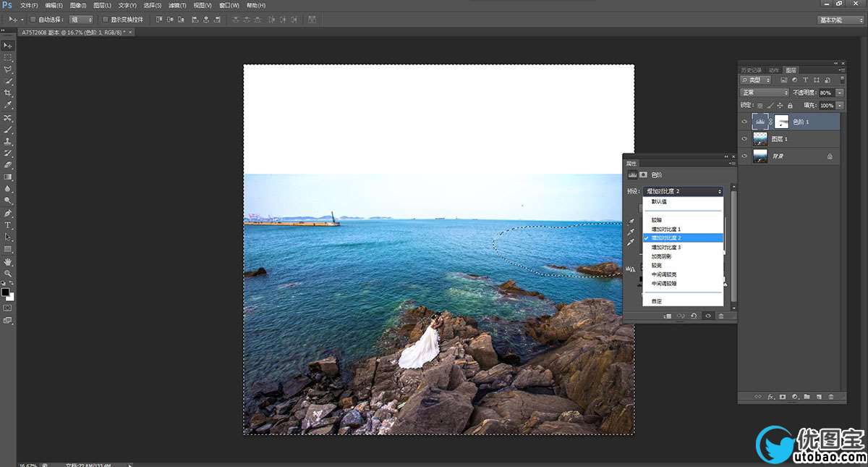Open the 文件(F) menu
Image resolution: width=868 pixels, height=467 pixels.
[x=29, y=5]
